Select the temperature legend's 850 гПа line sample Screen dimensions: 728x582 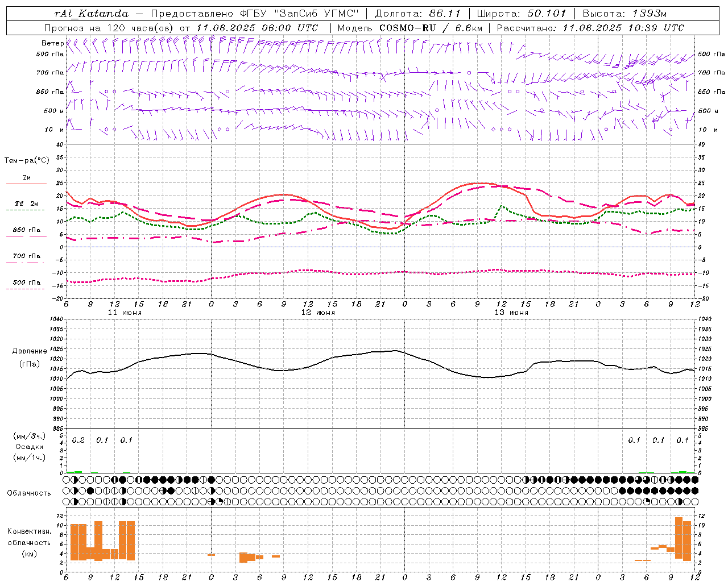(x=26, y=236)
